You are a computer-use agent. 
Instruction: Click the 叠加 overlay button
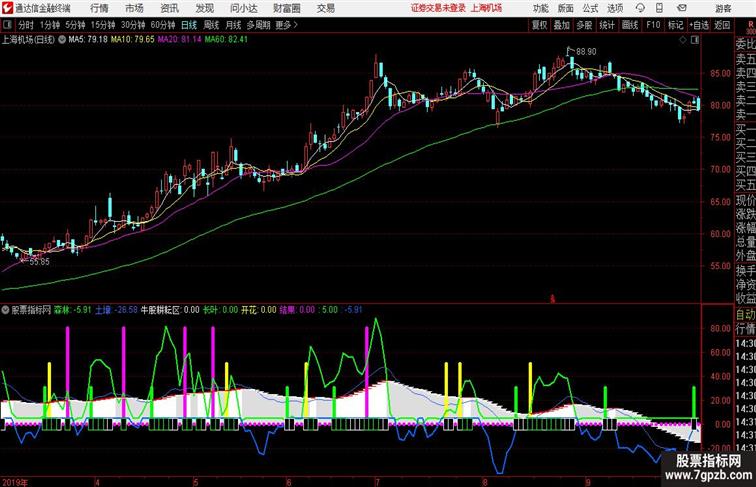pyautogui.click(x=562, y=25)
